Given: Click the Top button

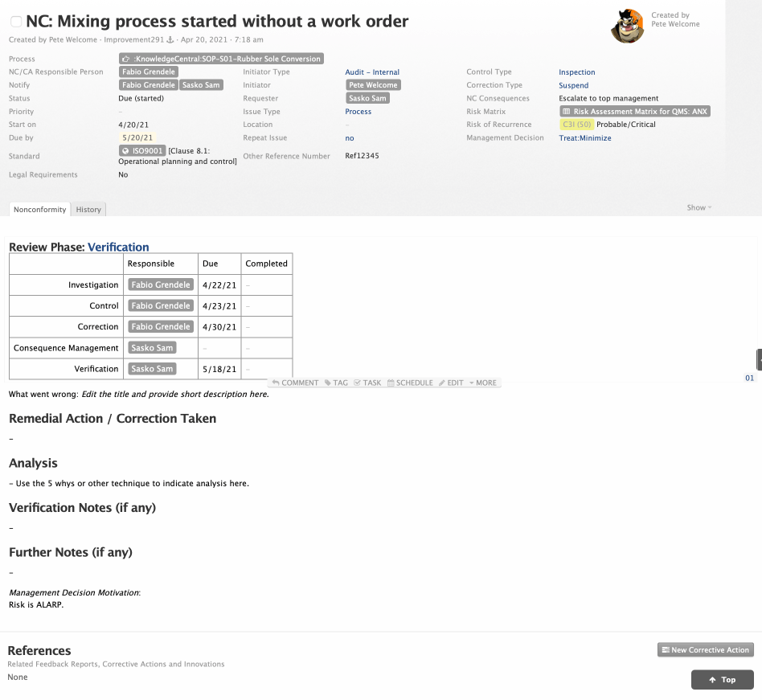Looking at the screenshot, I should 722,680.
